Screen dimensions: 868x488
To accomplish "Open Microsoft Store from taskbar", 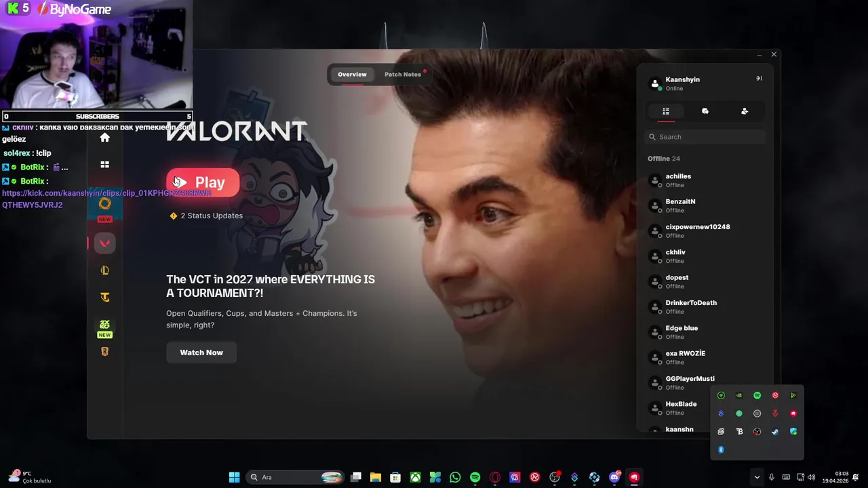I will [x=395, y=477].
